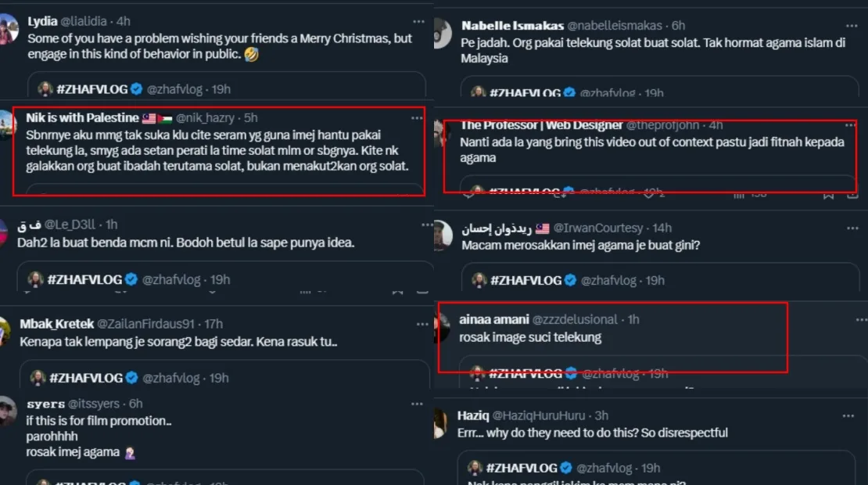Click the 17h timestamp on Mbak_Kretek's tweet

(213, 323)
